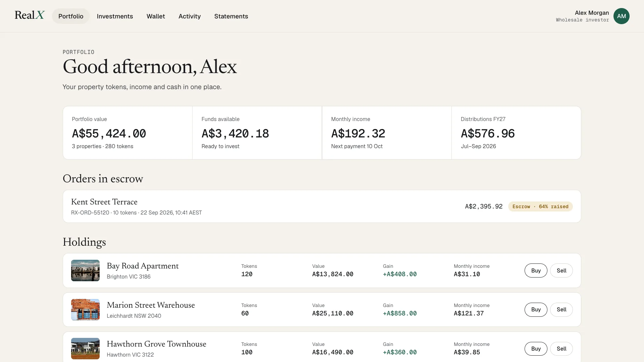This screenshot has height=362, width=644.
Task: Click the Funds available A$3,420.18
Action: click(235, 133)
